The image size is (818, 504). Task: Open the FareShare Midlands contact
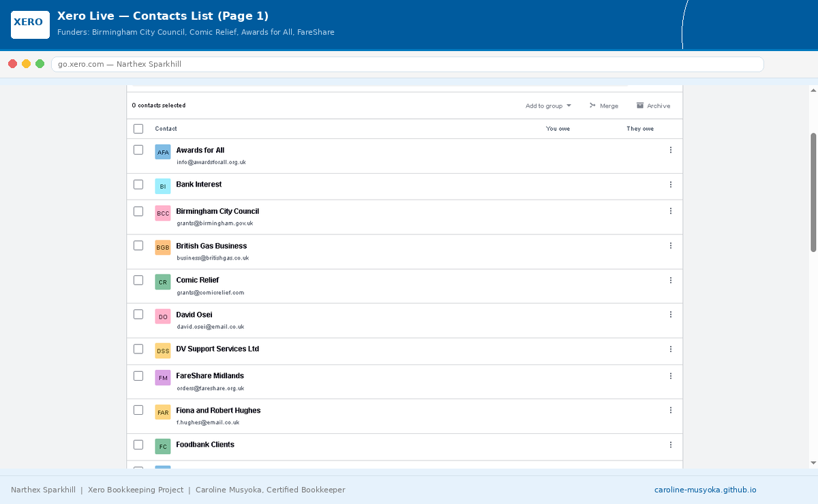pyautogui.click(x=210, y=376)
